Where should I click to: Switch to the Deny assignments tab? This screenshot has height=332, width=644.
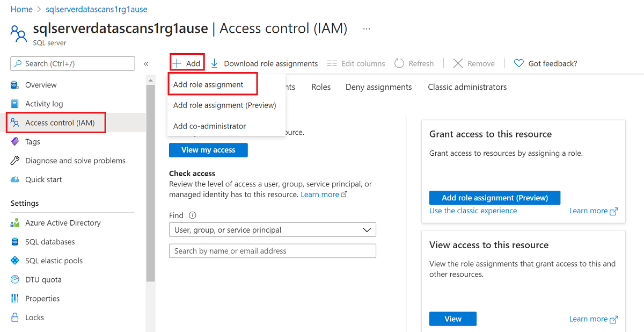(378, 86)
